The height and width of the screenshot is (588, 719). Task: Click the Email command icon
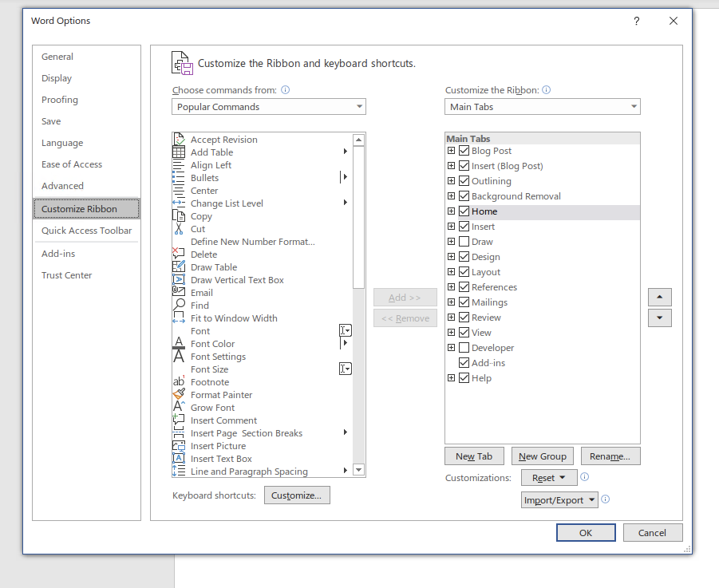click(179, 292)
